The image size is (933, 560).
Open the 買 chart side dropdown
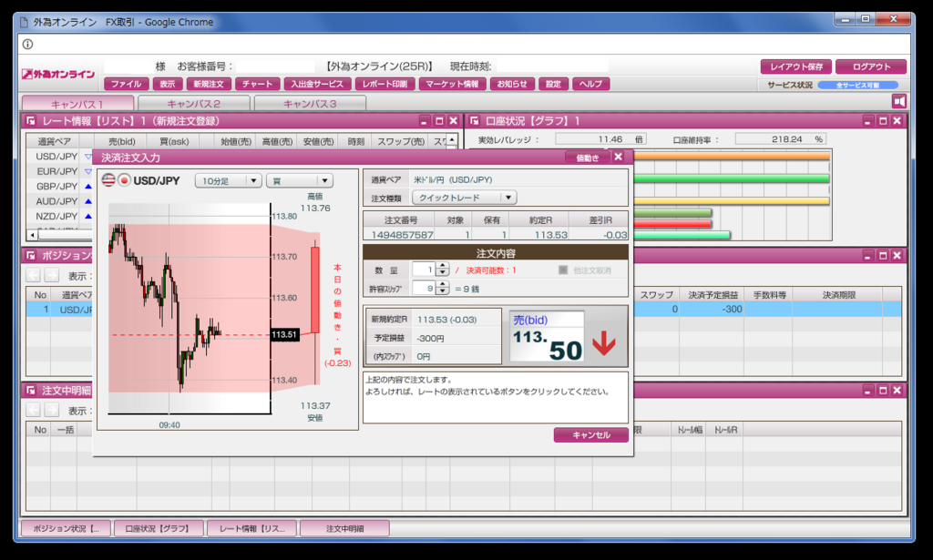(299, 180)
